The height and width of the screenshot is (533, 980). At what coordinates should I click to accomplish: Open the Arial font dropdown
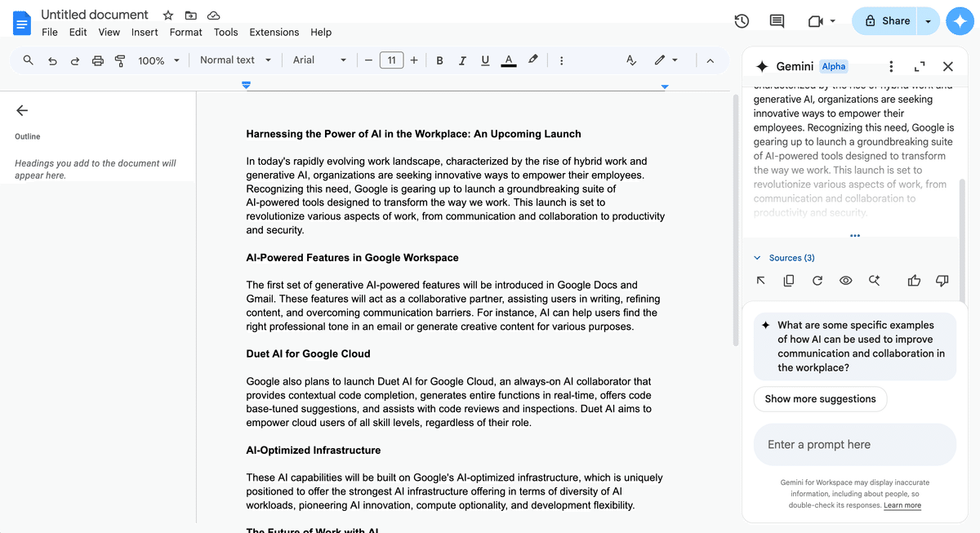319,60
